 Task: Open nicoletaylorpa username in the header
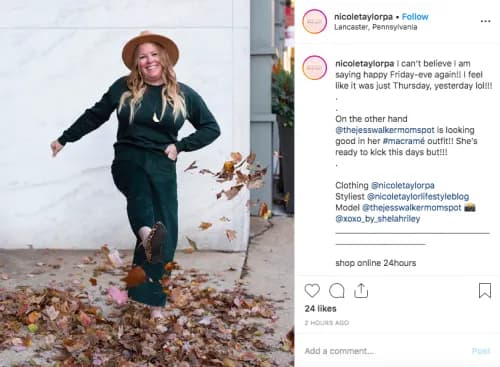pos(363,17)
